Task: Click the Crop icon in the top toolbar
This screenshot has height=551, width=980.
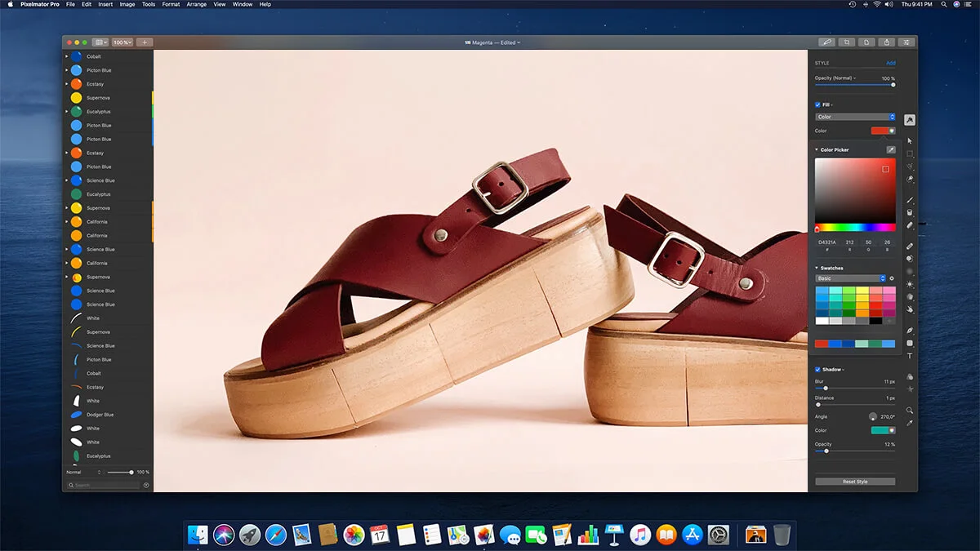Action: click(846, 42)
